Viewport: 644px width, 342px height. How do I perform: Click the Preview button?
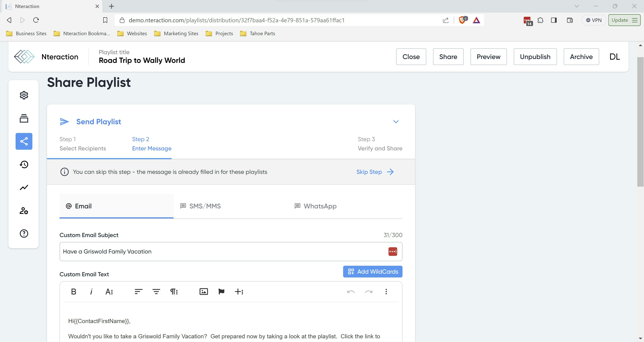489,57
